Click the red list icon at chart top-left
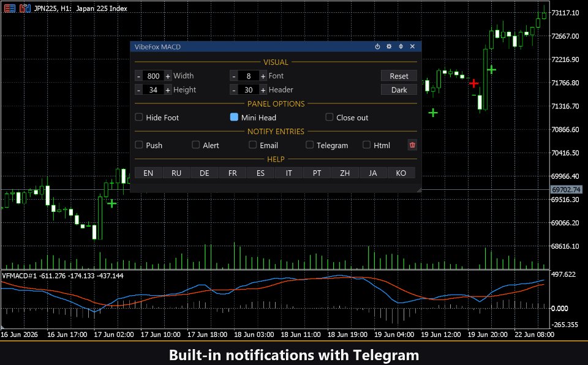Screen dimensions: 588x365 click(10, 8)
